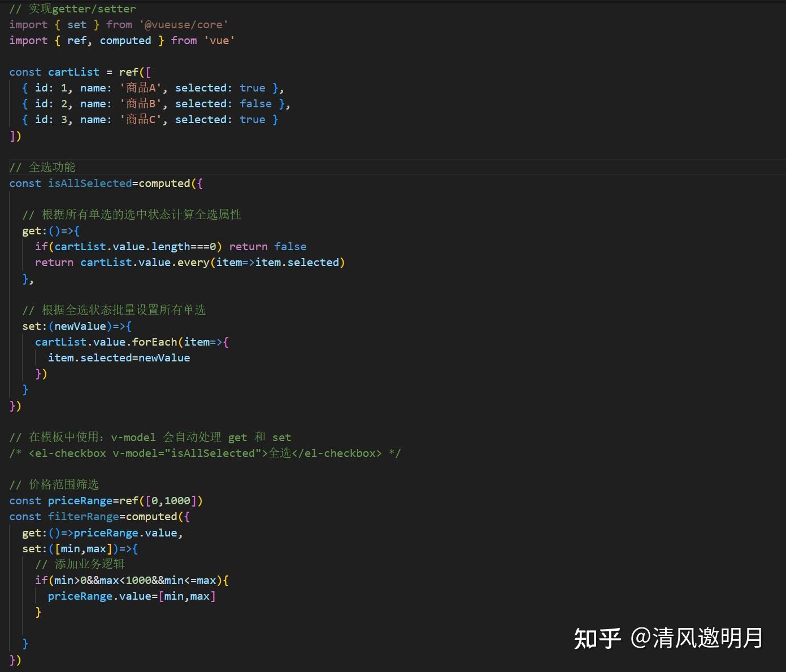The width and height of the screenshot is (786, 672).
Task: Place cursor on 'const cartList = ref([' line
Action: [x=80, y=72]
